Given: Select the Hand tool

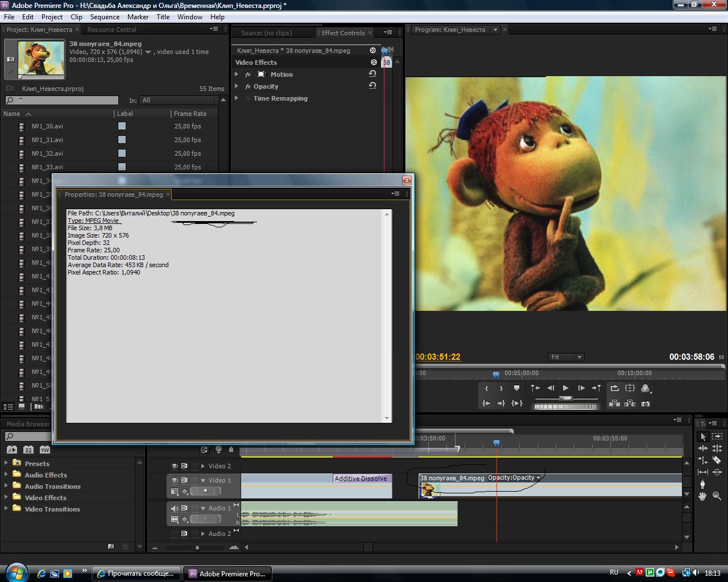Looking at the screenshot, I should point(703,496).
